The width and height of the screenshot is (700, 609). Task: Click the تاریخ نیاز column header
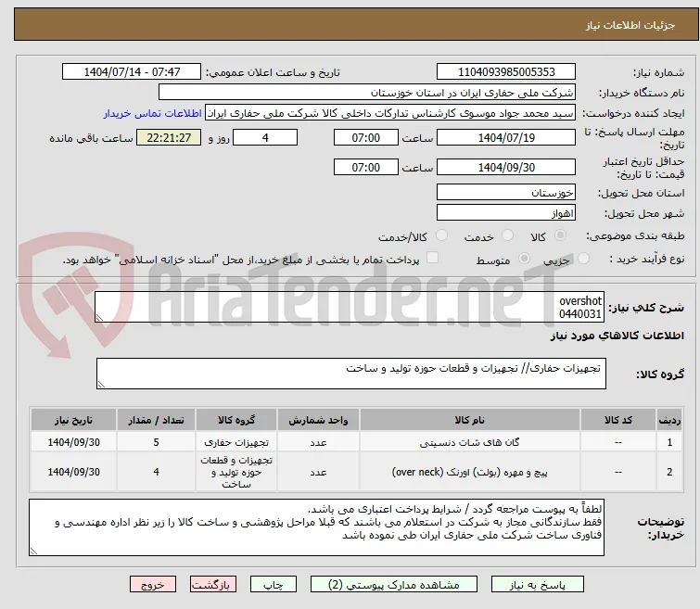pyautogui.click(x=73, y=420)
